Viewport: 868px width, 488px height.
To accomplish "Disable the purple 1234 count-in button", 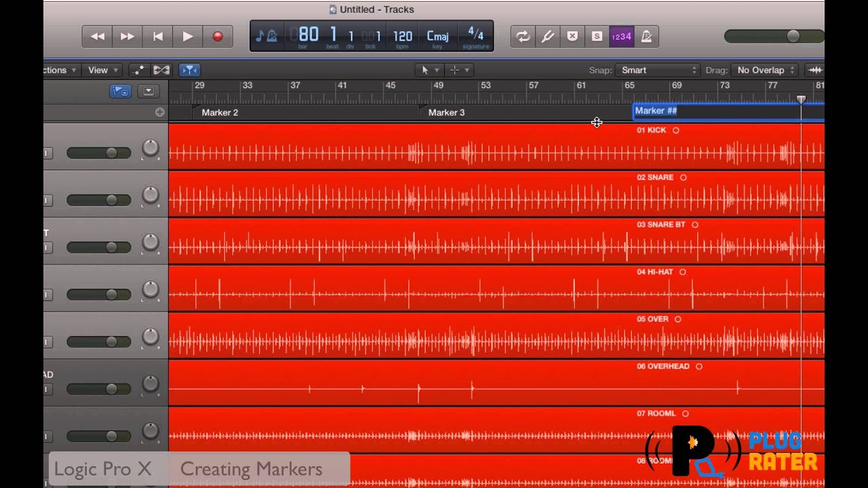I will coord(622,37).
